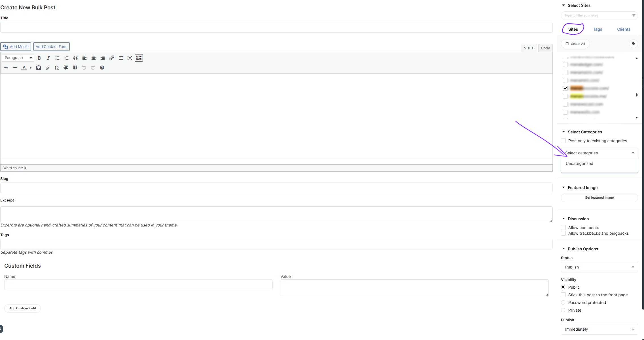This screenshot has height=340, width=644.
Task: Check the Select All sites checkbox
Action: pyautogui.click(x=567, y=44)
